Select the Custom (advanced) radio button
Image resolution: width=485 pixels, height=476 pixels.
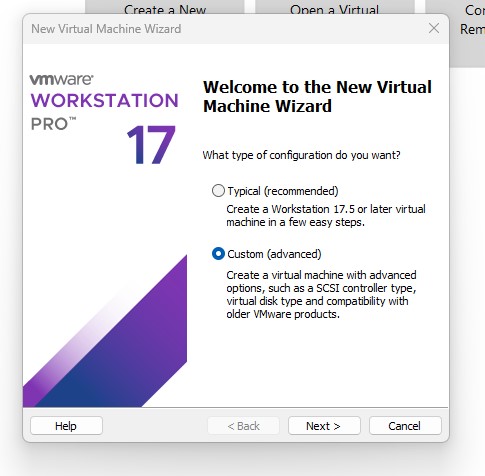click(218, 254)
